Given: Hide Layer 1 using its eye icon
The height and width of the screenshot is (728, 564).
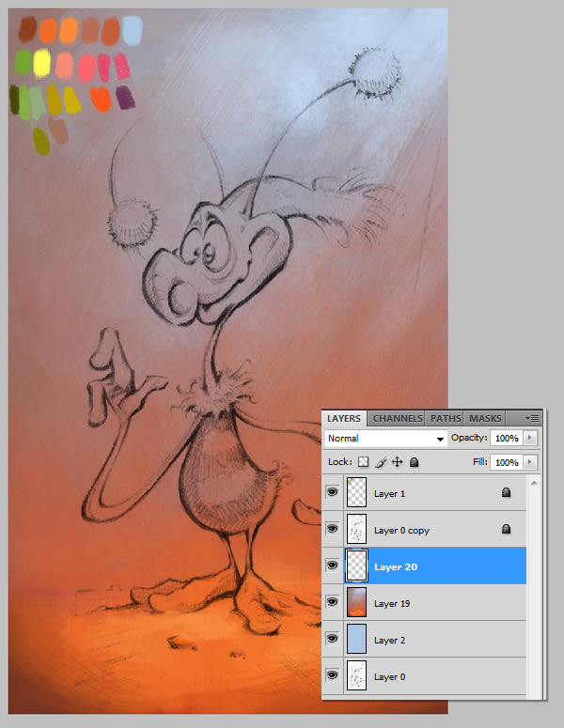Looking at the screenshot, I should click(x=332, y=491).
